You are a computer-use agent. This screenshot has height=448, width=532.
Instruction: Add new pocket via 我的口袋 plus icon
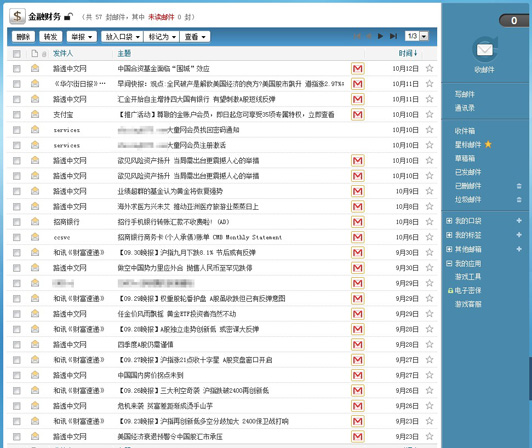coord(519,221)
